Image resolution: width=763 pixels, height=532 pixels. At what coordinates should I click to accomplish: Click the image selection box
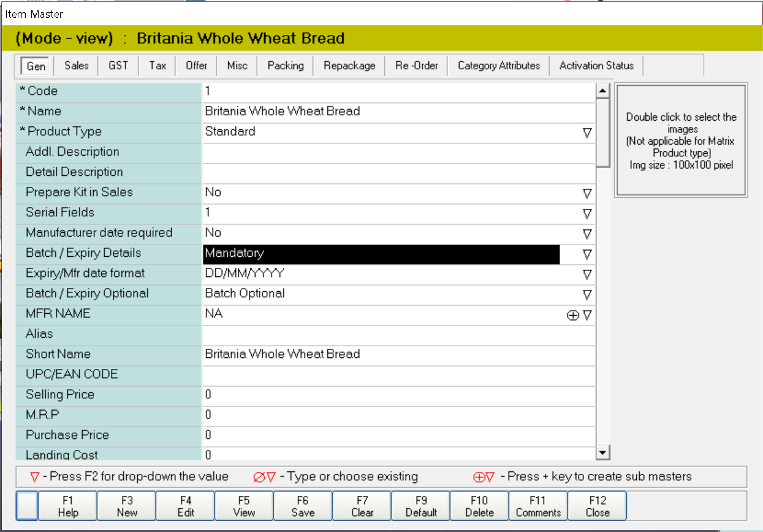[x=681, y=141]
